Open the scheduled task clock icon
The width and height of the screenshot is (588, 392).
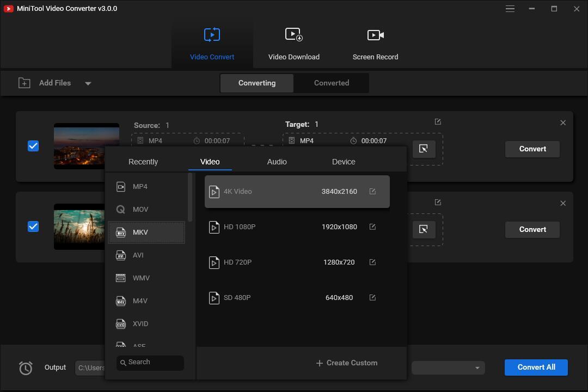26,368
